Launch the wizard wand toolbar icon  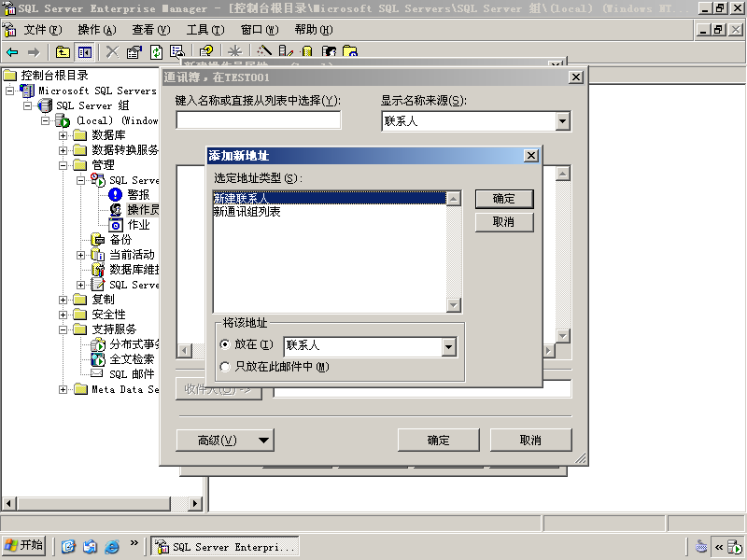[x=264, y=51]
